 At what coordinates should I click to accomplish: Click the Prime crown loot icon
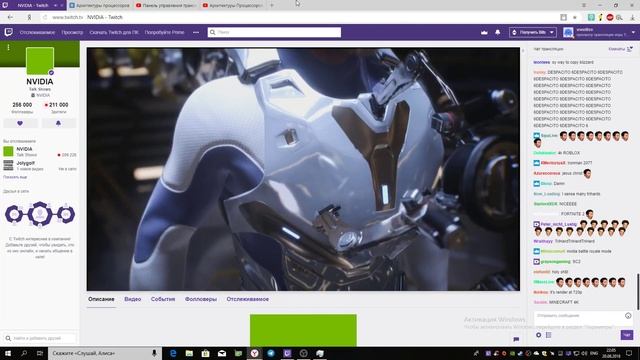[484, 32]
